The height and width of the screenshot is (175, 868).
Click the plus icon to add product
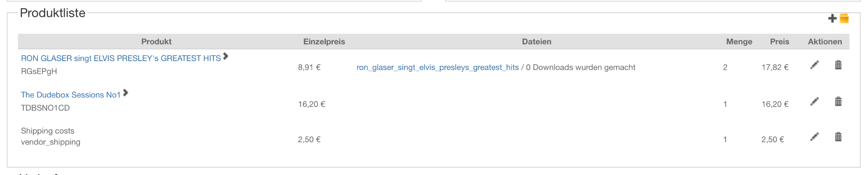coord(832,18)
